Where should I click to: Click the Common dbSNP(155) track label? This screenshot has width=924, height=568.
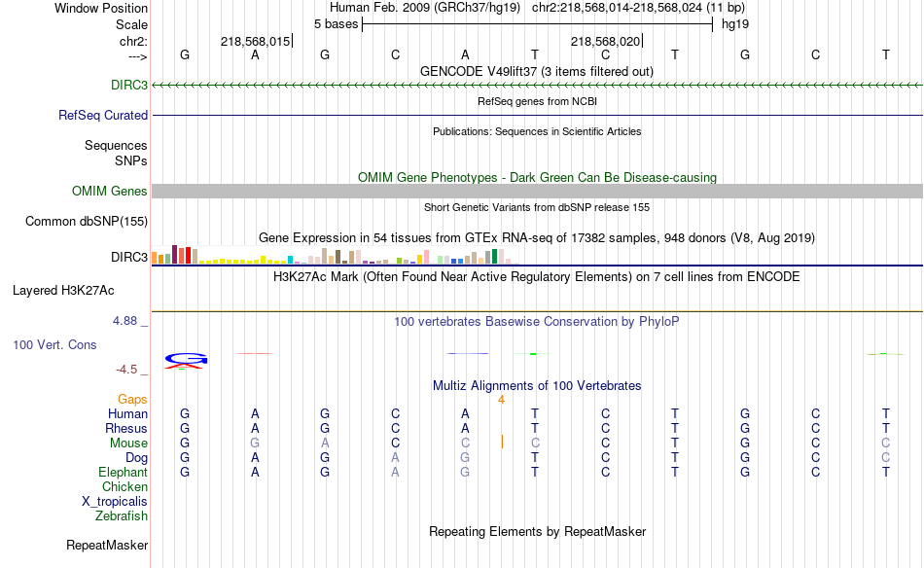click(x=86, y=222)
